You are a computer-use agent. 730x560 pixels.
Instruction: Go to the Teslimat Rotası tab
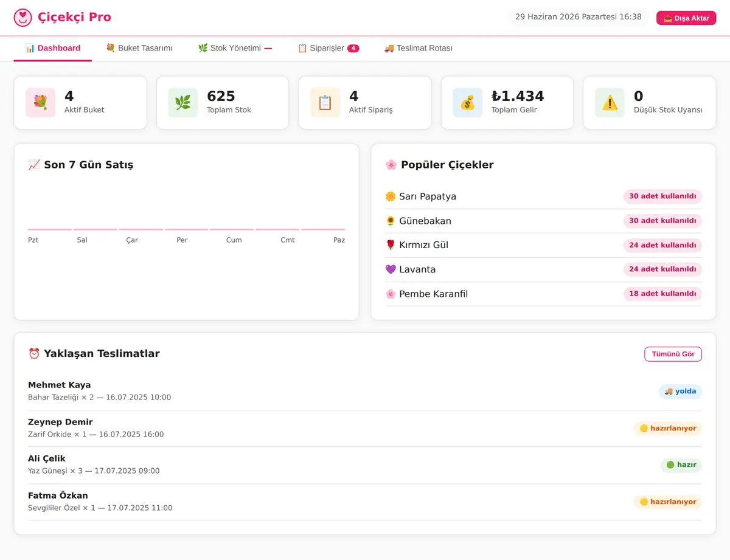418,48
